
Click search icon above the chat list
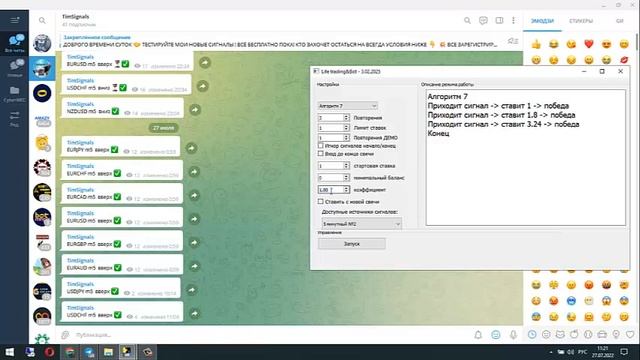(42, 20)
